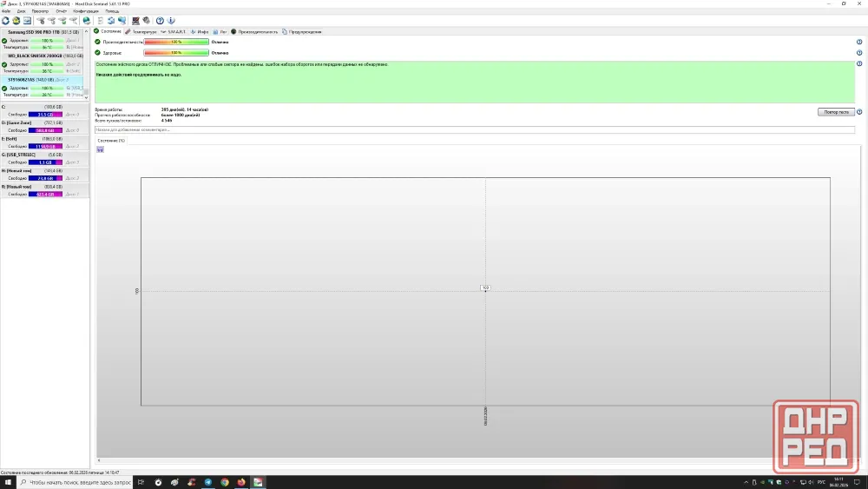Open the Файл menu
Image resolution: width=868 pixels, height=489 pixels.
(6, 11)
